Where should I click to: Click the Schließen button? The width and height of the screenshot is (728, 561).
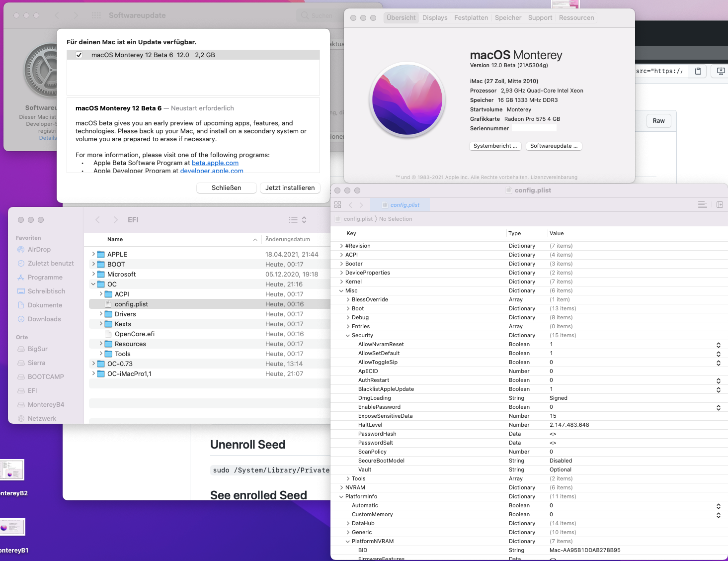click(227, 188)
